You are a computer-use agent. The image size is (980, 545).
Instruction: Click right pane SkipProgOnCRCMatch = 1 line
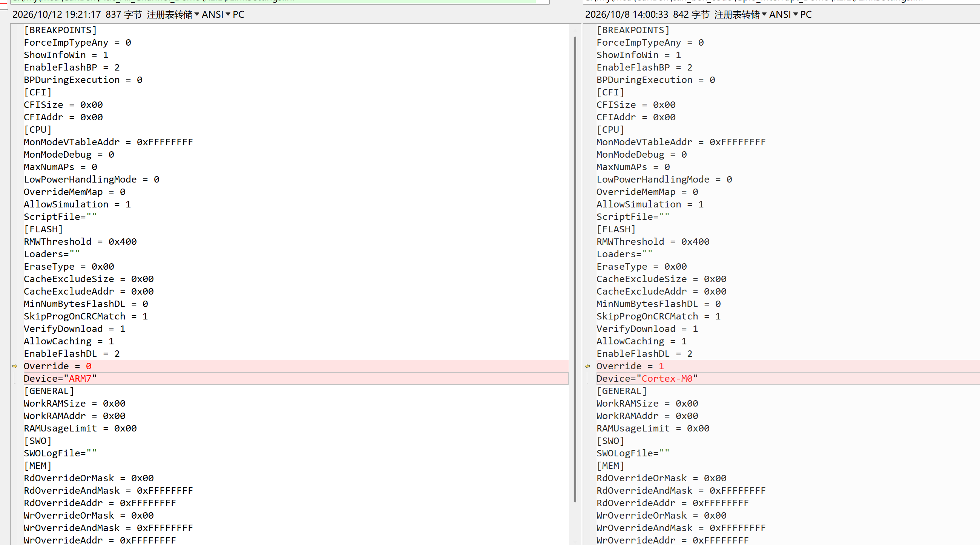(658, 316)
